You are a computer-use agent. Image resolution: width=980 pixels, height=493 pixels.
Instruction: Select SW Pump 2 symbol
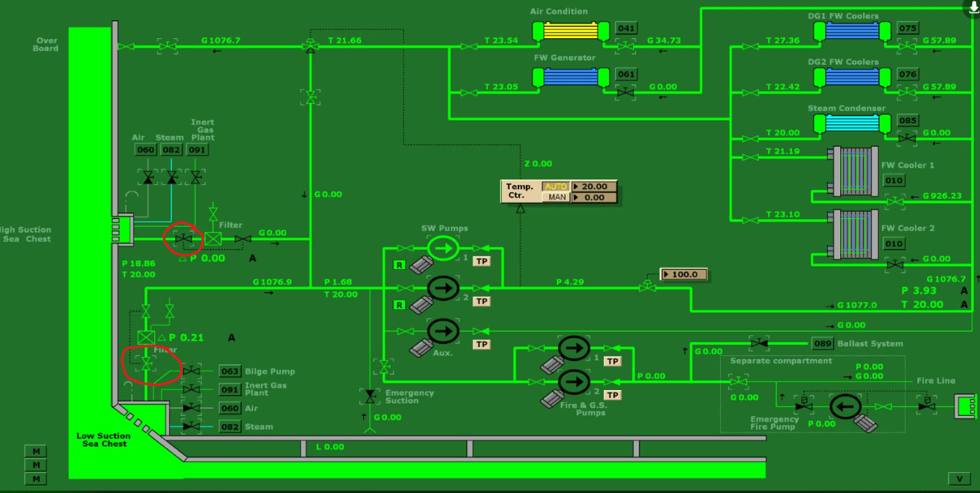443,287
